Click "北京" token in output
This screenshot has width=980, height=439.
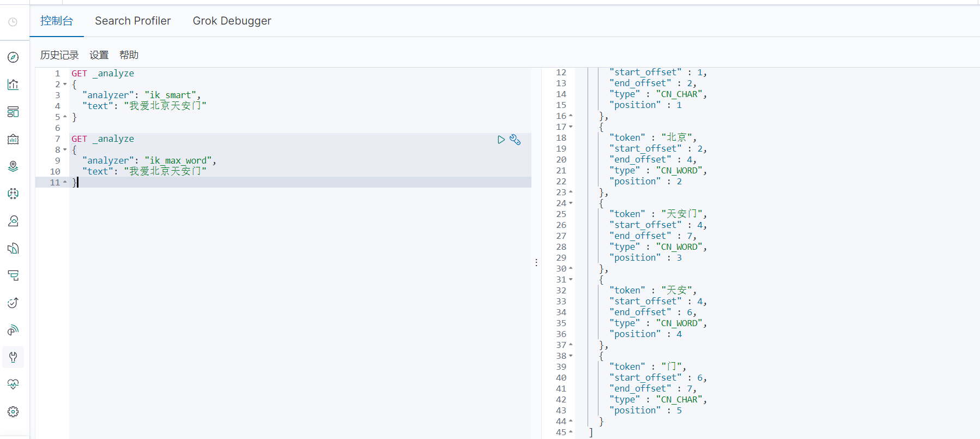pyautogui.click(x=677, y=137)
